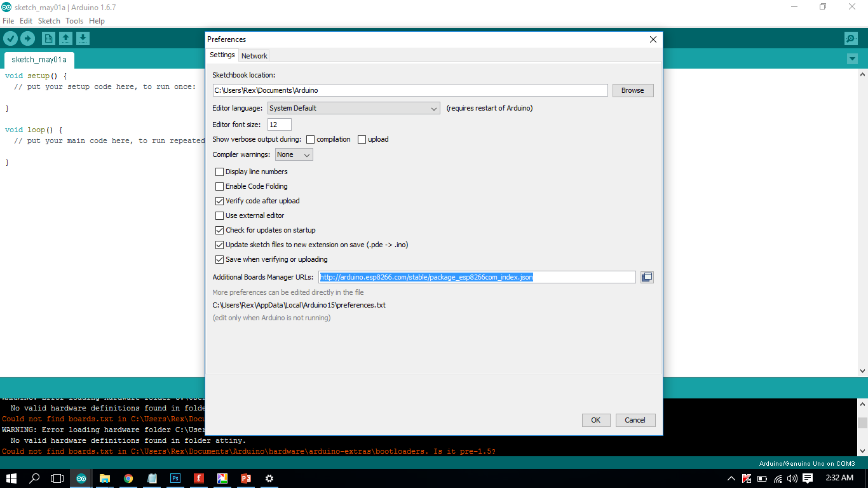Click the Upload arrow toolbar icon
This screenshot has height=488, width=868.
click(x=27, y=39)
